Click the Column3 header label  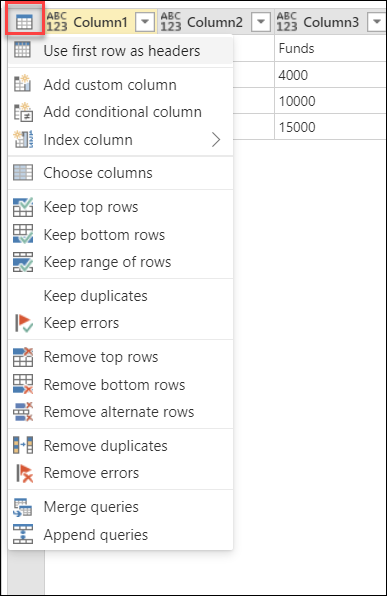331,22
